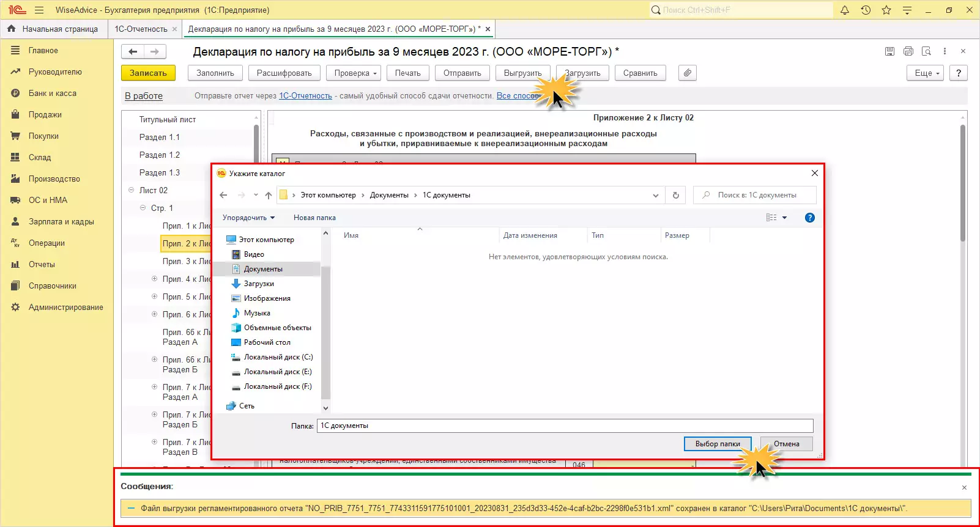
Task: Open history clock icon in title bar
Action: point(866,10)
